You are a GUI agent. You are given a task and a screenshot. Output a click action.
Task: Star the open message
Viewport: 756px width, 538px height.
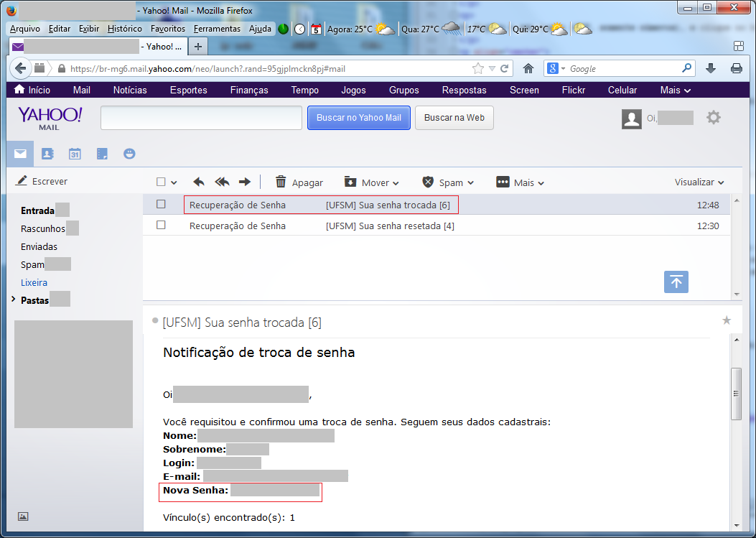click(x=727, y=320)
